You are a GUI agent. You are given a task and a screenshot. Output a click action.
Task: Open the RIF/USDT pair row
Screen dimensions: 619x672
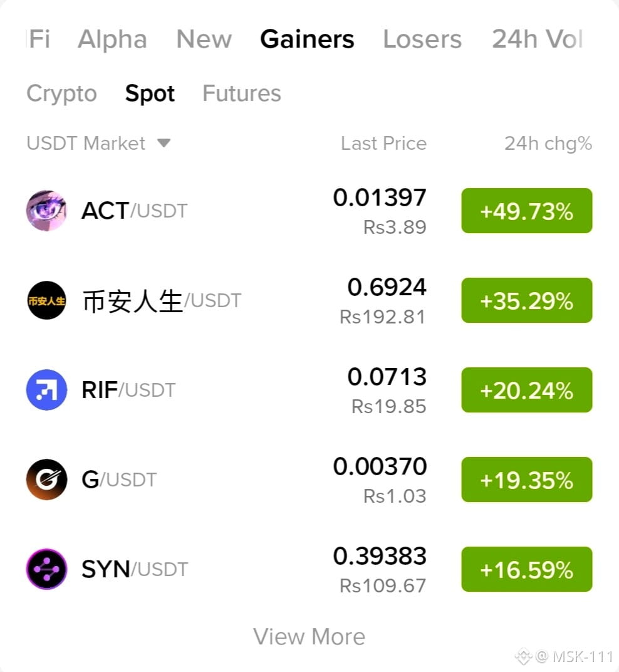click(x=309, y=389)
